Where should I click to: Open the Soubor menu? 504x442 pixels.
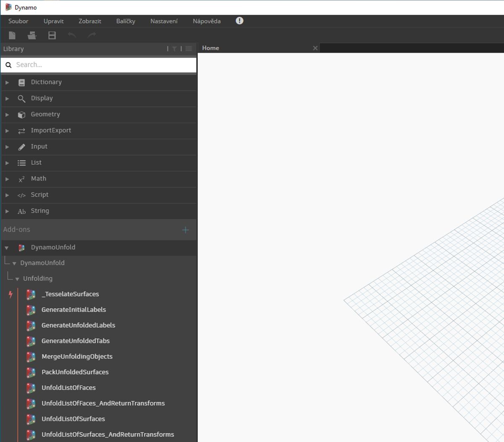pyautogui.click(x=18, y=21)
